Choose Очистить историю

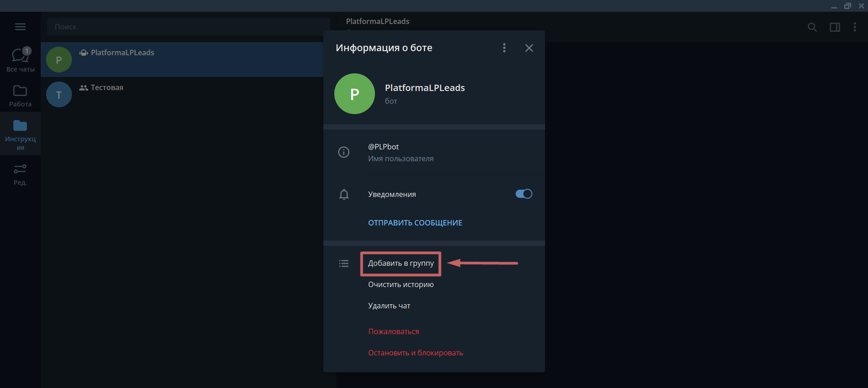pyautogui.click(x=401, y=284)
